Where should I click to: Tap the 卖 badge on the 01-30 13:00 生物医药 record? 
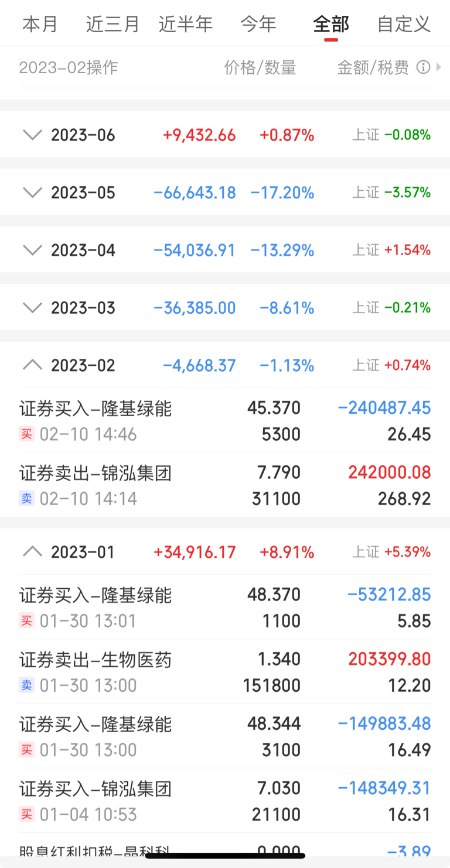26,685
